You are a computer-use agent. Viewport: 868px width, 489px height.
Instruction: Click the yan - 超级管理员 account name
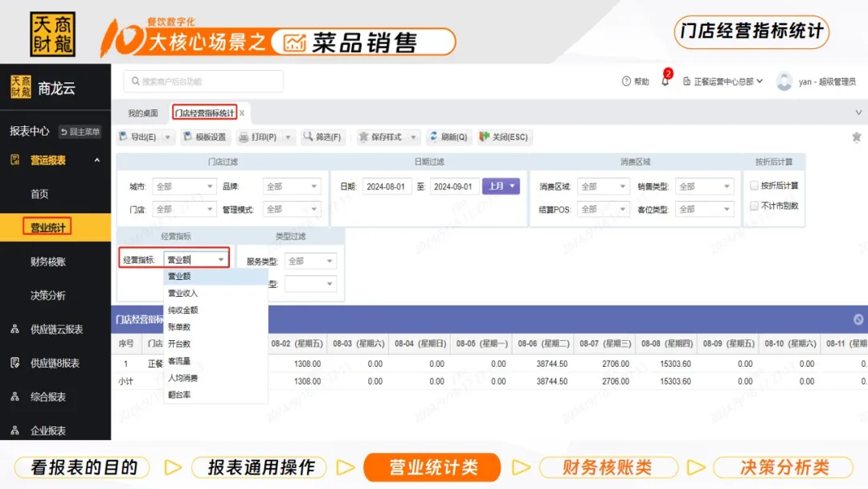[x=827, y=81]
